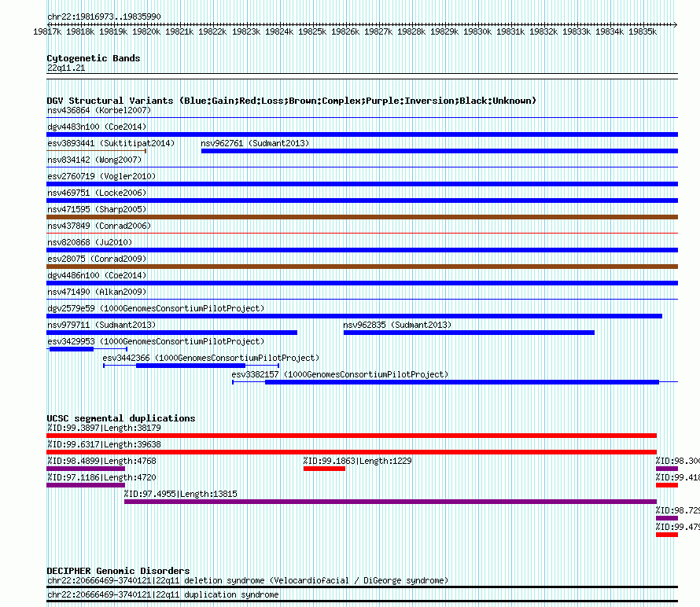Click the thick blue bar under esv3442366
700x607 pixels.
click(190, 366)
